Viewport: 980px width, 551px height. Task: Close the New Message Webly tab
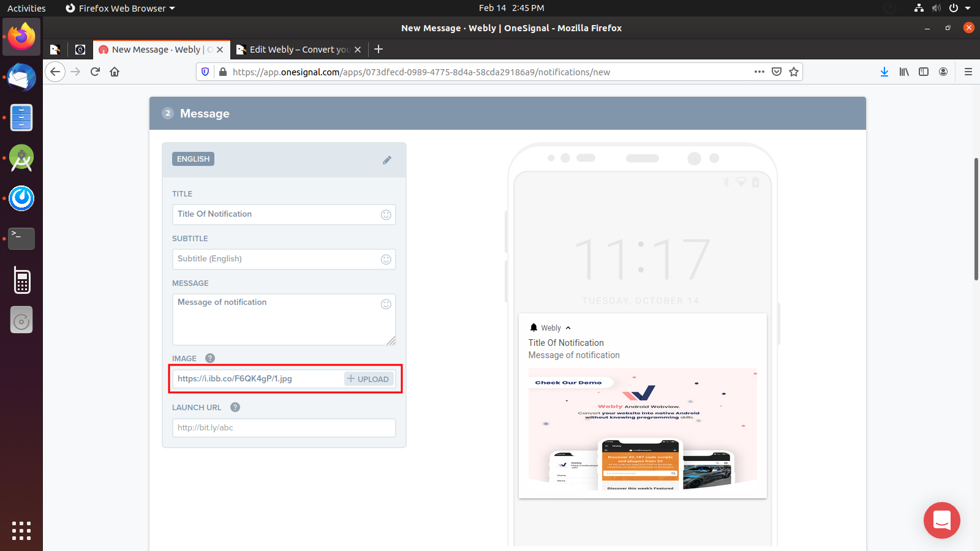click(220, 50)
